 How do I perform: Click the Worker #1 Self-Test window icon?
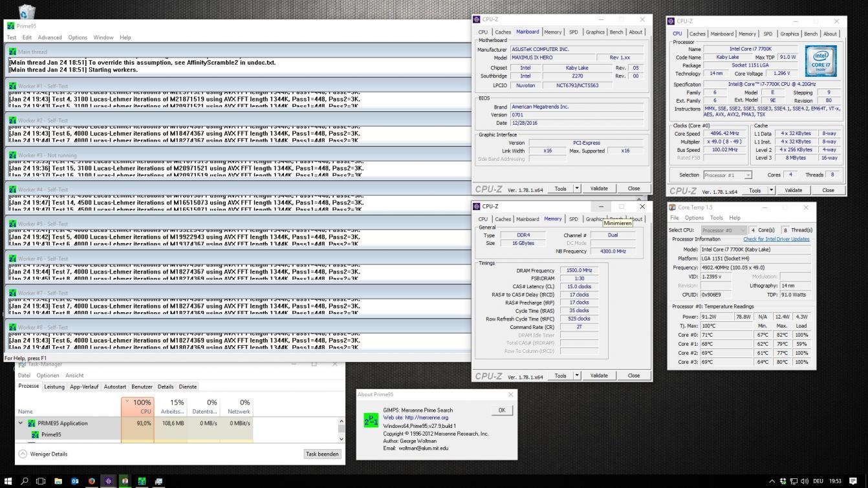pyautogui.click(x=13, y=86)
